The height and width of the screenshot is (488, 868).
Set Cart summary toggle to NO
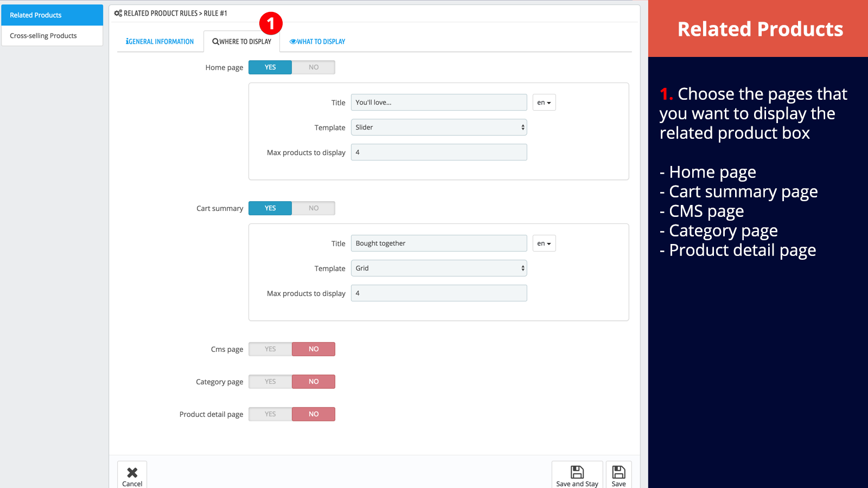(314, 208)
